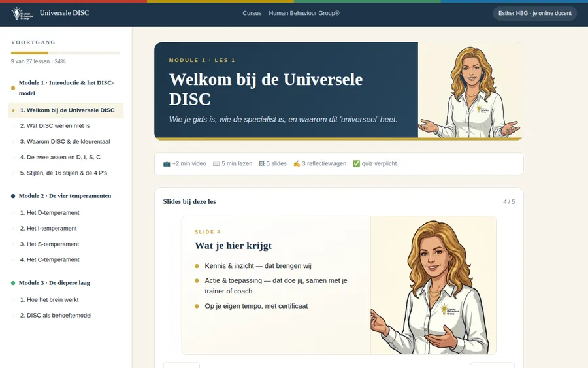Click the yellow dot beside Module 1

[x=13, y=88]
